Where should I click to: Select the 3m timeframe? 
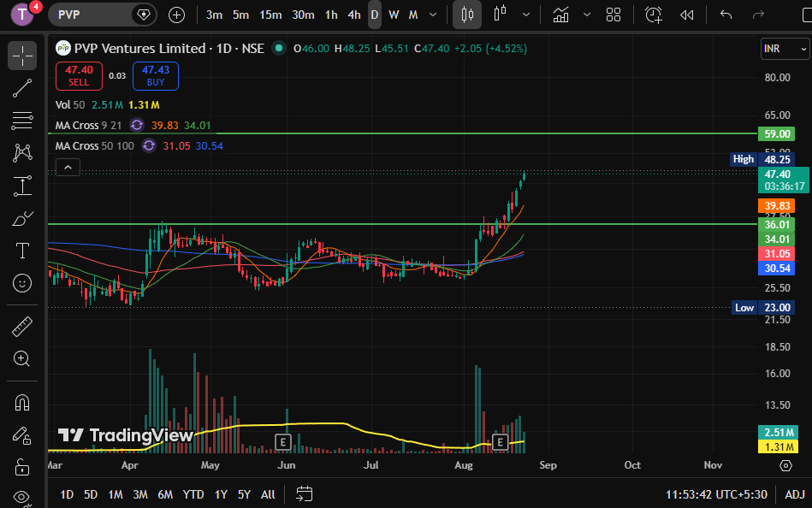coord(214,15)
